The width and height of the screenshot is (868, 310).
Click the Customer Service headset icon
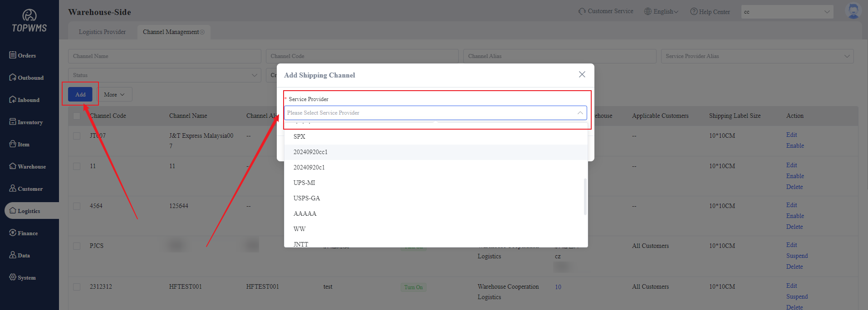pyautogui.click(x=582, y=11)
